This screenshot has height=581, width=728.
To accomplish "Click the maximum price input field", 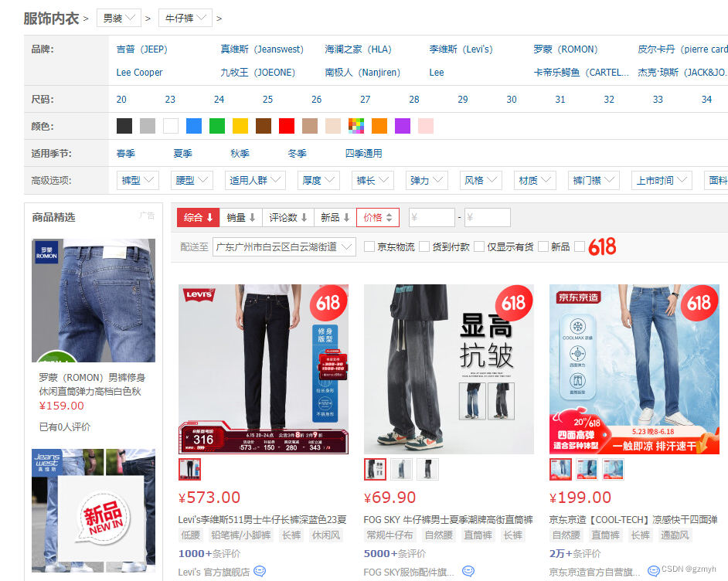I will [488, 217].
